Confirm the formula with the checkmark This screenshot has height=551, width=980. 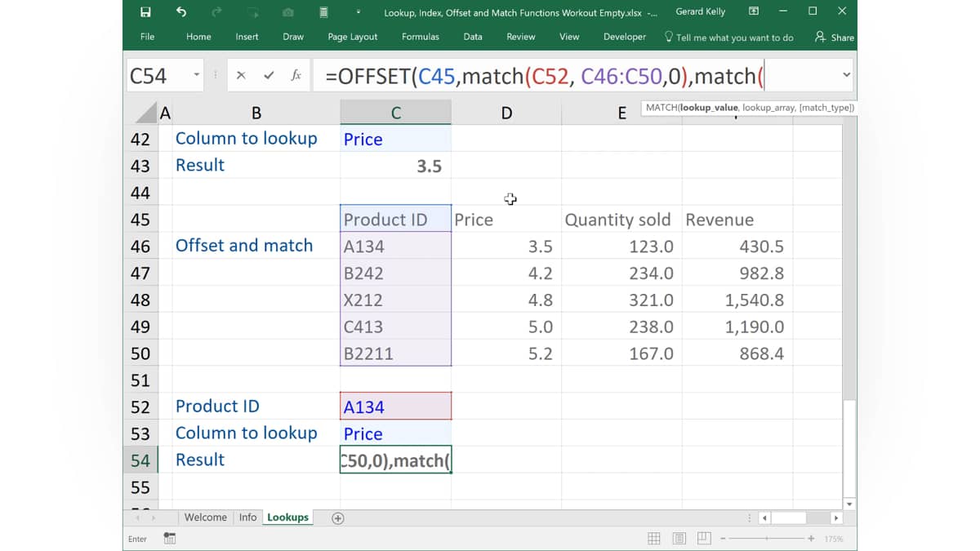point(269,75)
